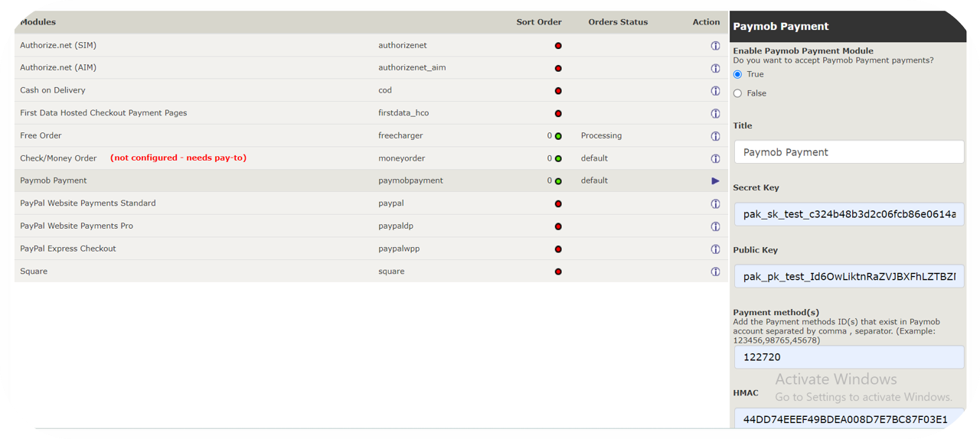This screenshot has width=980, height=439.
Task: Click the info icon for Cash on Delivery
Action: 715,90
